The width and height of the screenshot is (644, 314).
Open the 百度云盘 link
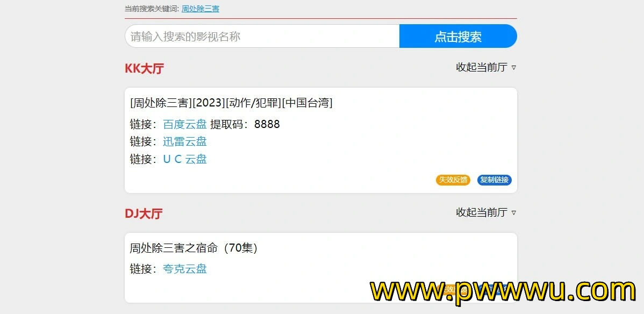coord(185,124)
